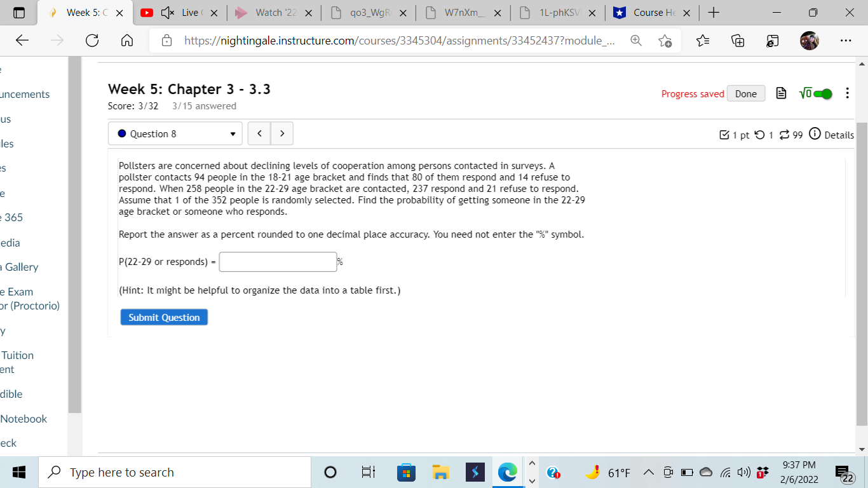The image size is (868, 488).
Task: Switch to qo3_WgR file tab
Action: (367, 13)
